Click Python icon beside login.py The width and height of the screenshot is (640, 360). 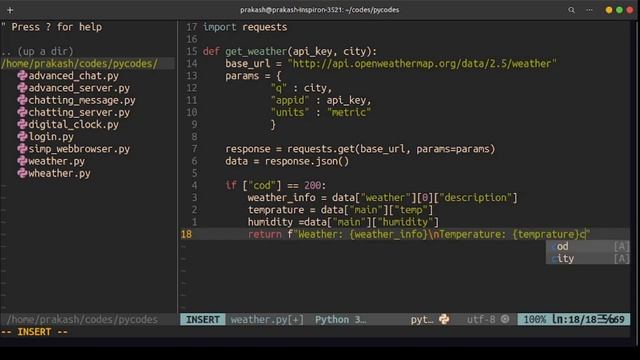click(22, 137)
